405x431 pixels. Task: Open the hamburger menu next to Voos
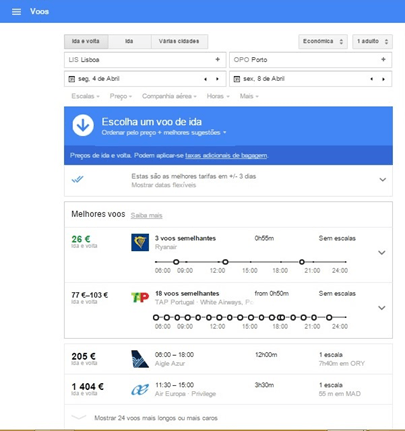pyautogui.click(x=16, y=12)
